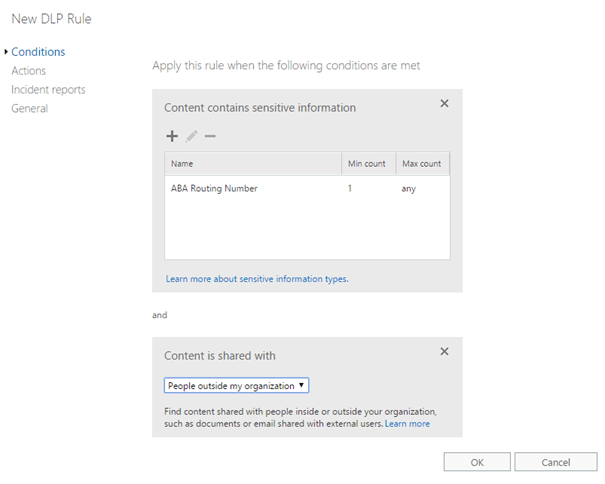The width and height of the screenshot is (605, 484).
Task: Open the General section
Action: click(29, 109)
